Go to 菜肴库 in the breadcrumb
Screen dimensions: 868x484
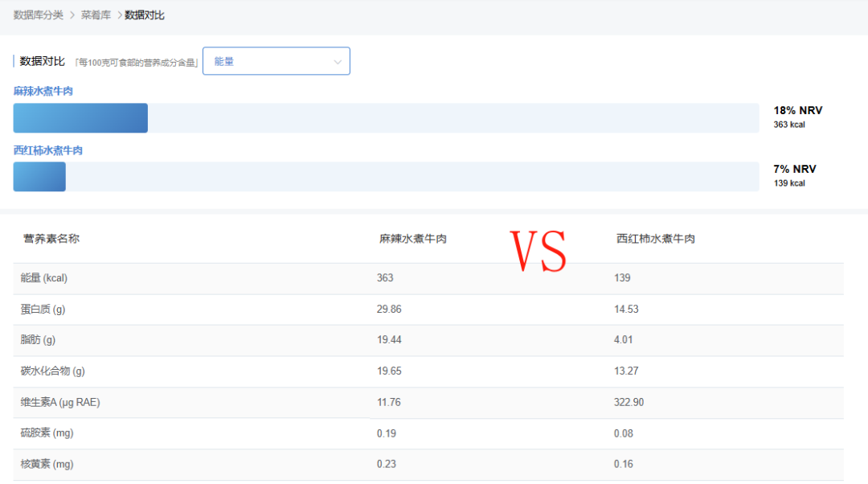pos(96,15)
